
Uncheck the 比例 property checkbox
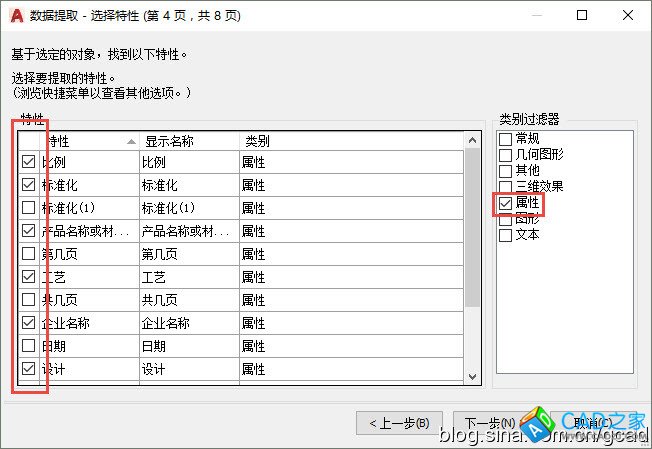[x=28, y=162]
